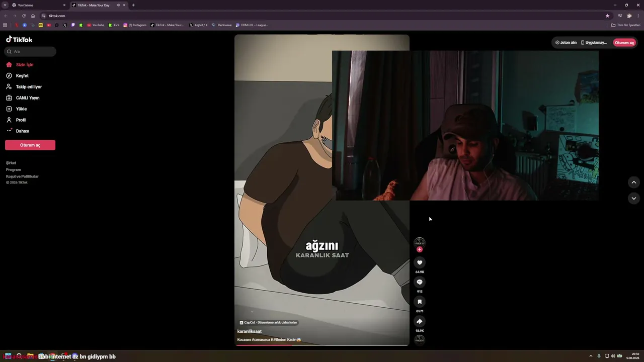Click the top-right Oturum aç button
Image resolution: width=644 pixels, height=362 pixels.
tap(624, 43)
